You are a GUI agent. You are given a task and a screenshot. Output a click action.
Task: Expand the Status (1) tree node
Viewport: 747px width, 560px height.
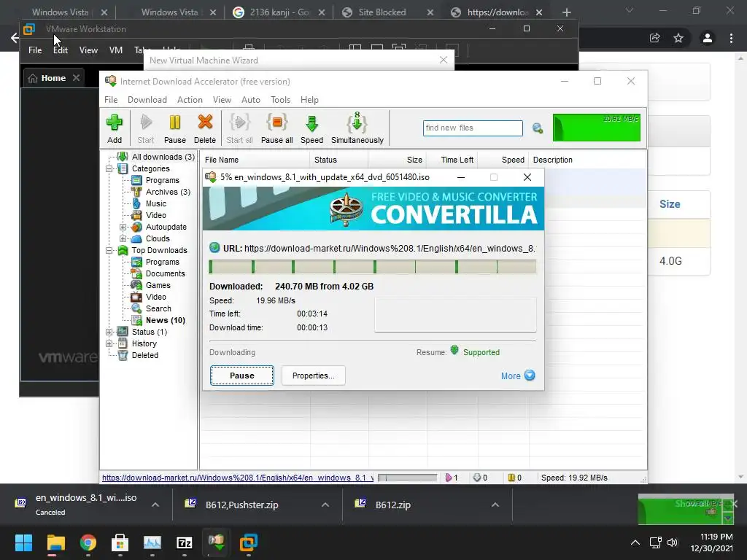(109, 332)
